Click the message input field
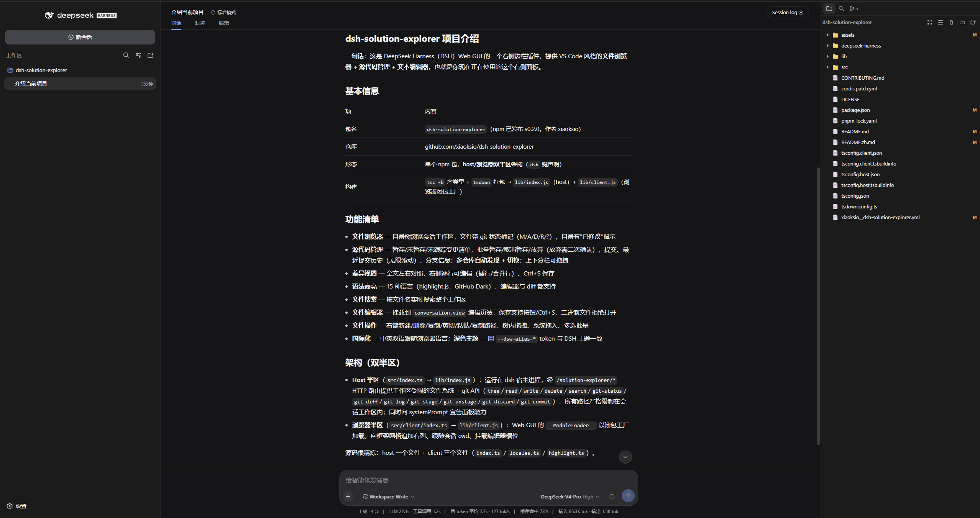Screen dimensions: 980x518 click(488, 480)
